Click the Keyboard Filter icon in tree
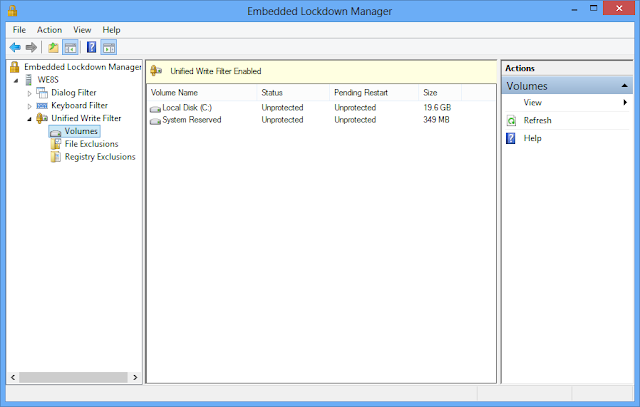Viewport: 640px width, 407px height. pos(42,106)
